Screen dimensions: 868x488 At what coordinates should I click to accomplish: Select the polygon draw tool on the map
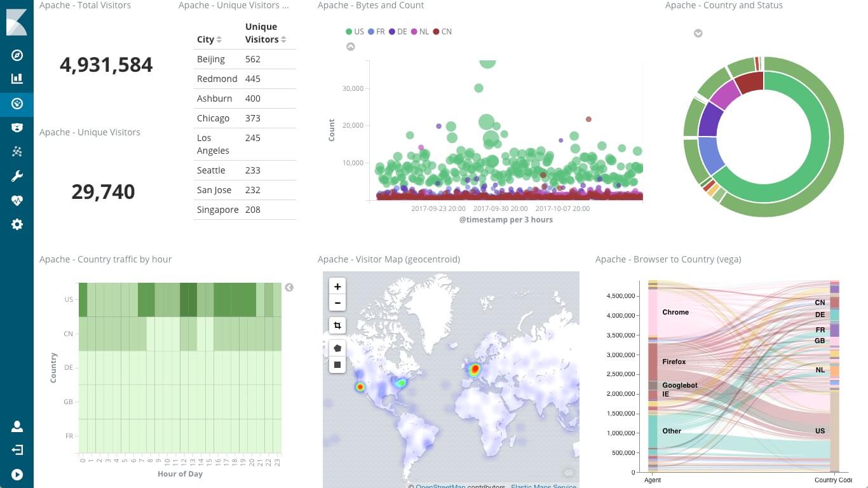(337, 348)
